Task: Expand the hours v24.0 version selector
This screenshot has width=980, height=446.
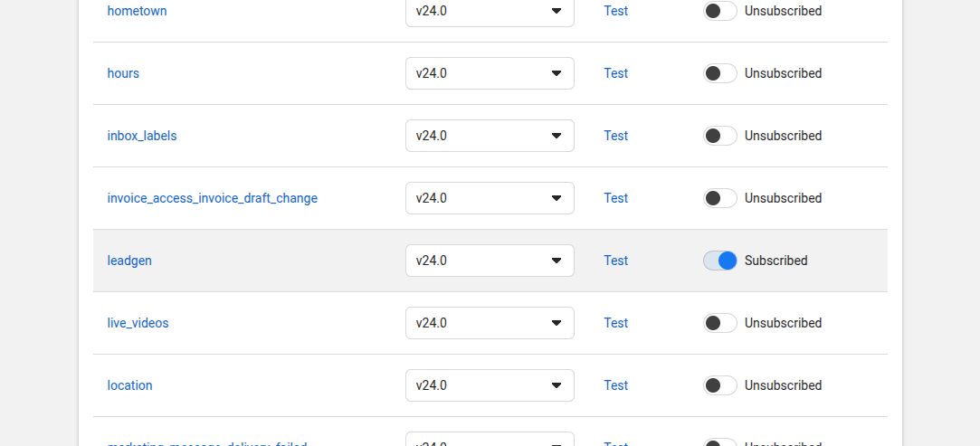Action: tap(490, 73)
